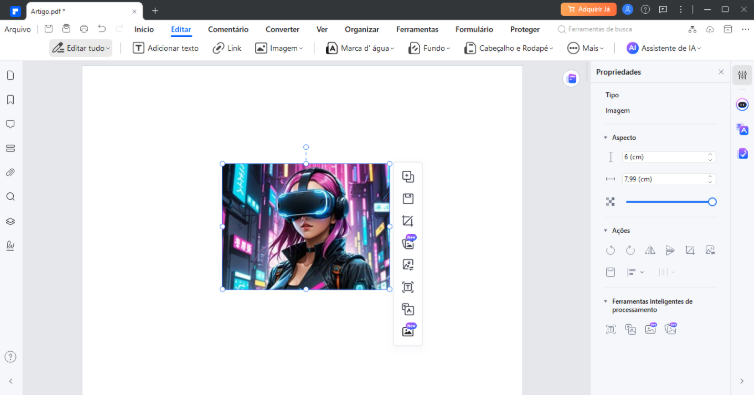Click the image scale slider handle

[x=712, y=202]
